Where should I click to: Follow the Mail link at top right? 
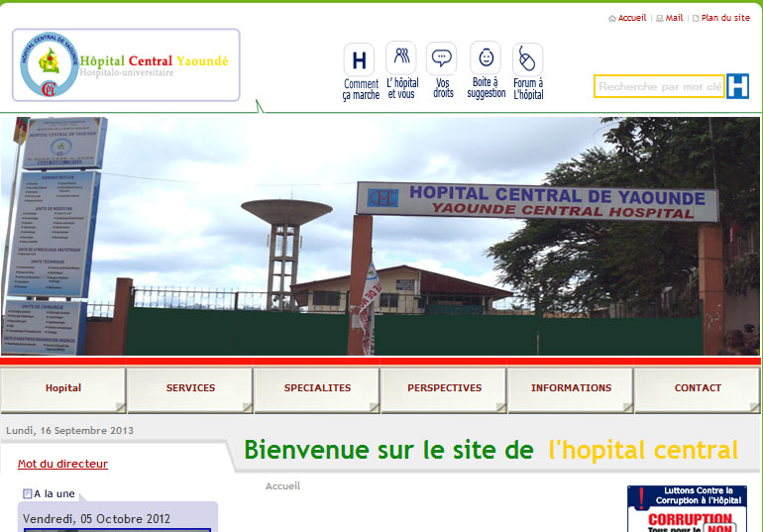click(x=674, y=18)
